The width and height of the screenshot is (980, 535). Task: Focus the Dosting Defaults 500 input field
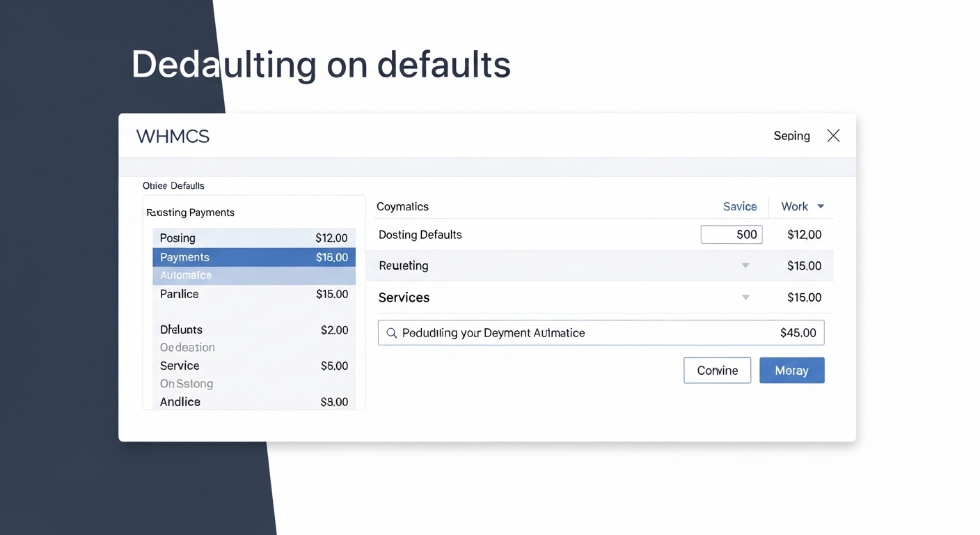point(731,235)
